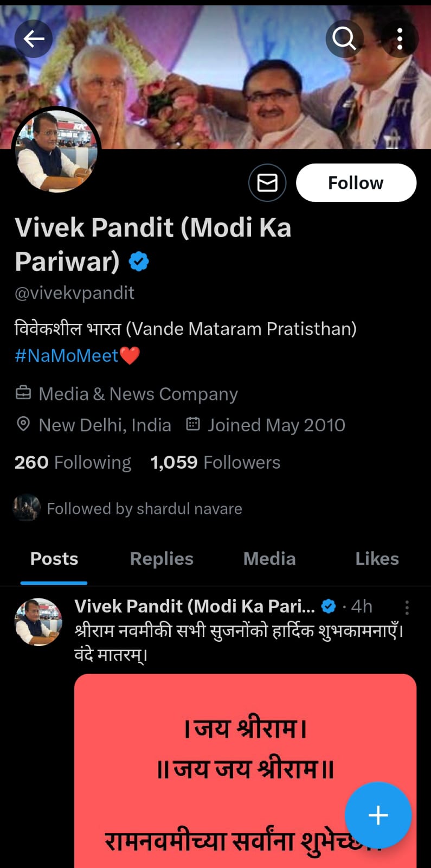
Task: Tap the envelope message icon
Action: 267,183
